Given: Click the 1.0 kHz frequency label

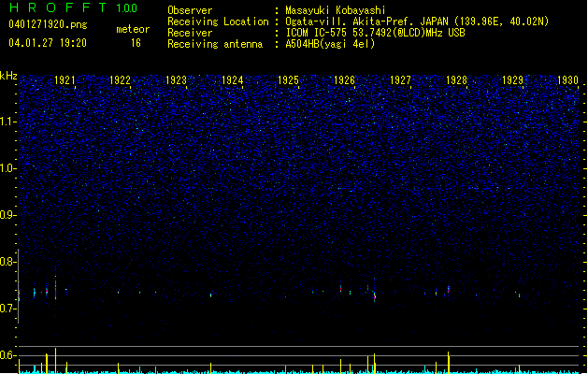Looking at the screenshot, I should [8, 168].
